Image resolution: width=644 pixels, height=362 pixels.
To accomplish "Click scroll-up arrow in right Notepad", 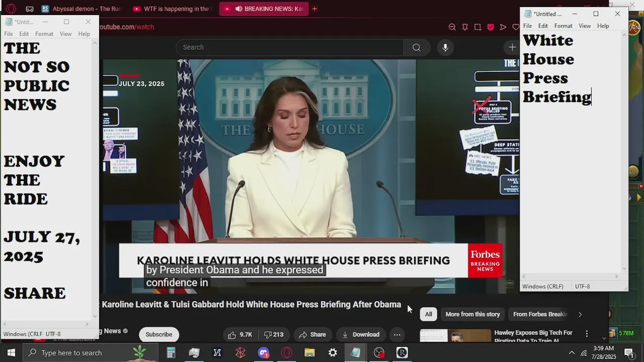I will (x=624, y=35).
